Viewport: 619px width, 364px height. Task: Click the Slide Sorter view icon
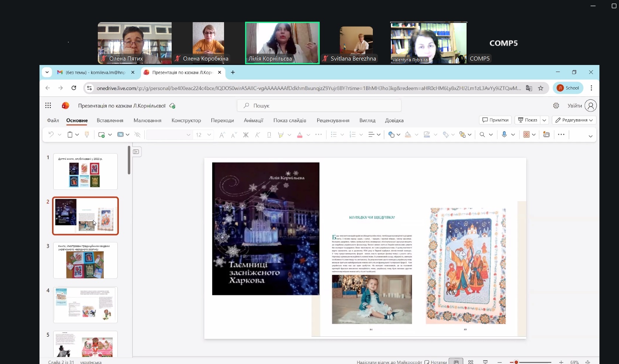coord(471,362)
